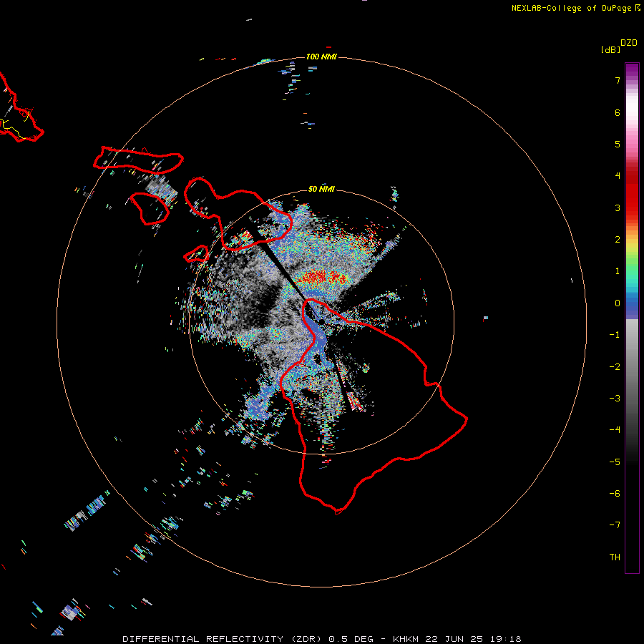Click the 3 value on color scale
The image size is (644, 644).
coord(618,208)
